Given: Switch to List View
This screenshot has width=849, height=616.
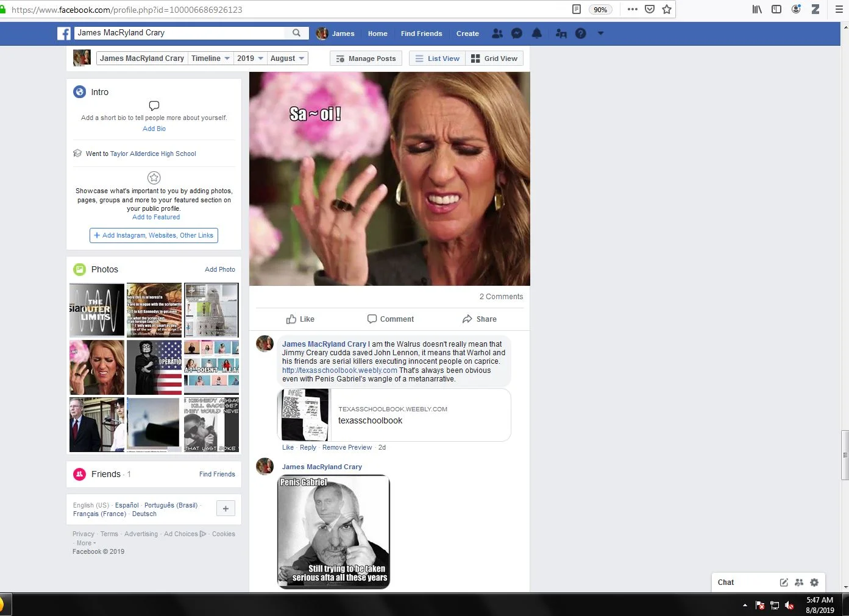Looking at the screenshot, I should pos(437,58).
